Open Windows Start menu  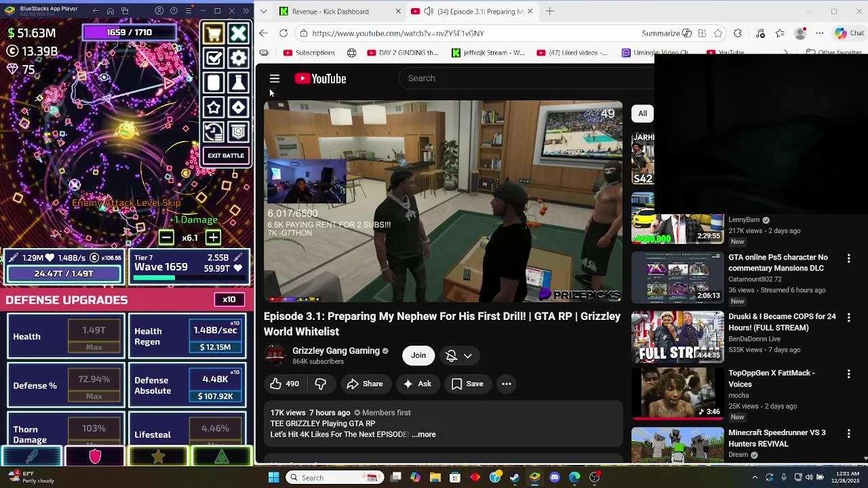pyautogui.click(x=273, y=477)
